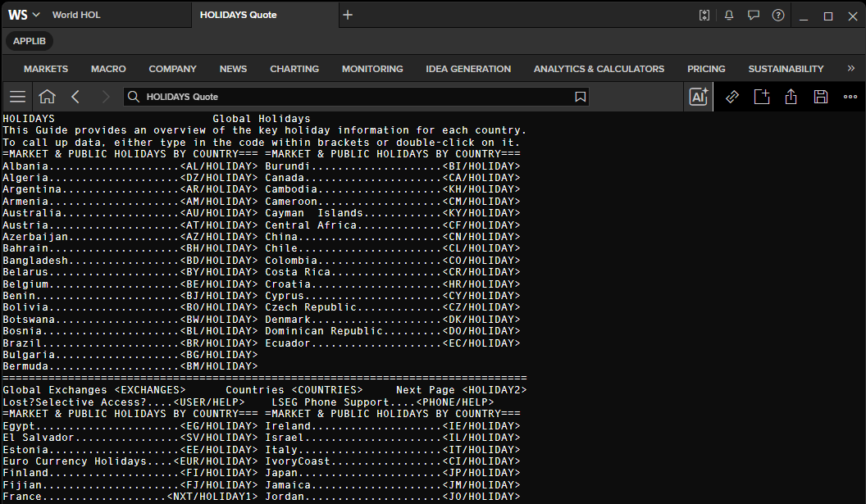Screen dimensions: 866x504
Task: Open the AI assistant icon
Action: click(x=698, y=97)
